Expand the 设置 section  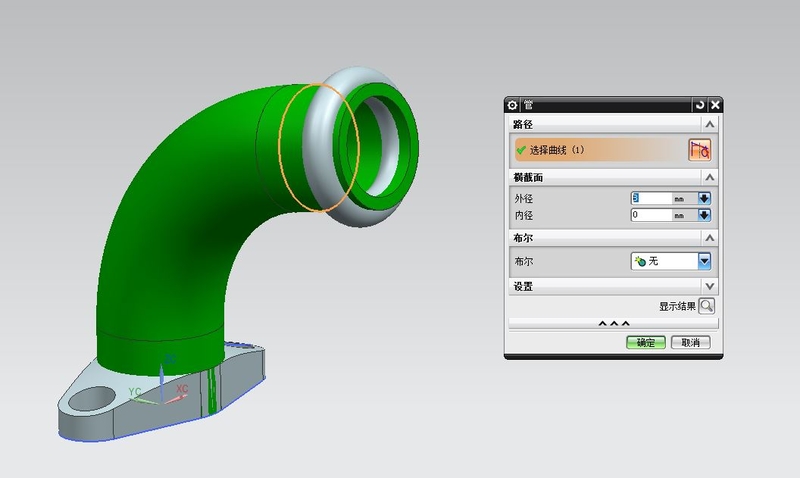click(x=709, y=286)
